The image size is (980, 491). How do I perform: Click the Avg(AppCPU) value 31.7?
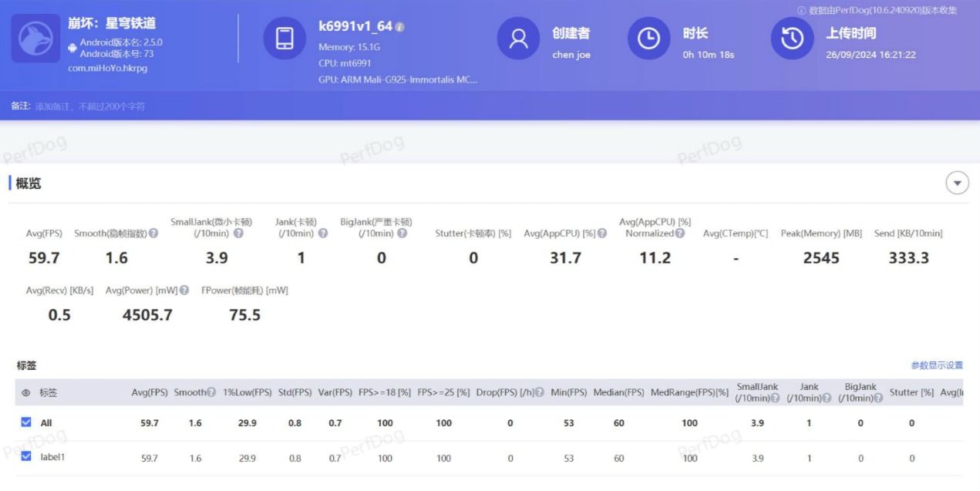click(565, 258)
